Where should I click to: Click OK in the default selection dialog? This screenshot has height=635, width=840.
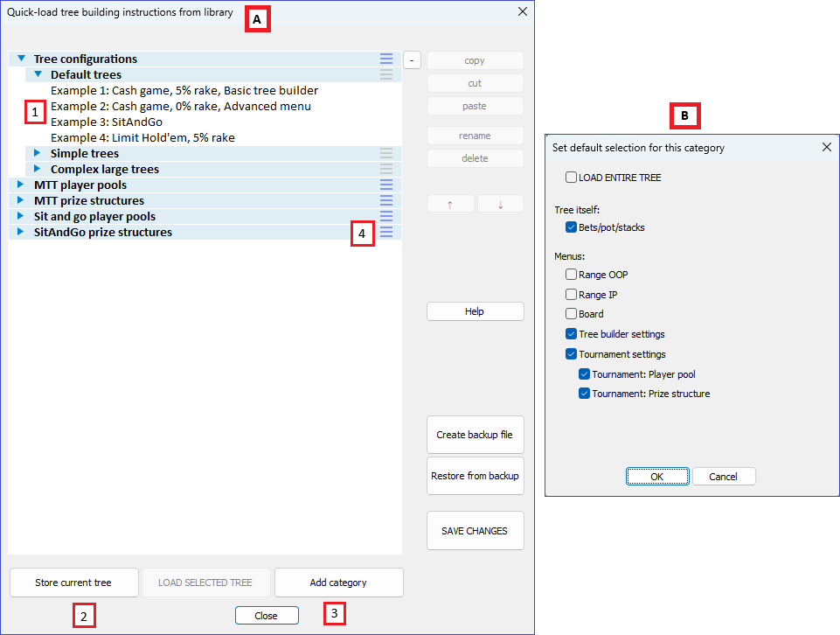pyautogui.click(x=657, y=476)
